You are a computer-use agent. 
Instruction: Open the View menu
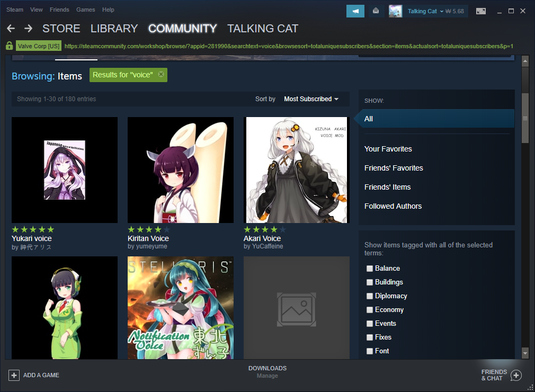tap(36, 10)
